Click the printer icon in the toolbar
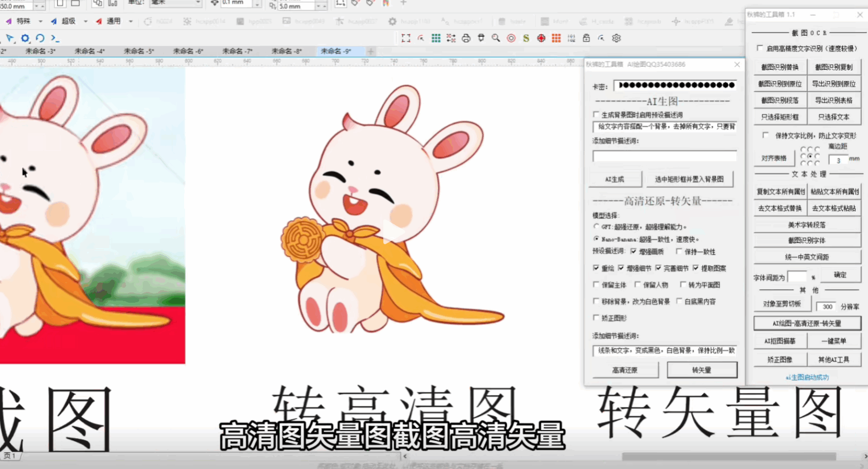868x469 pixels. point(466,38)
